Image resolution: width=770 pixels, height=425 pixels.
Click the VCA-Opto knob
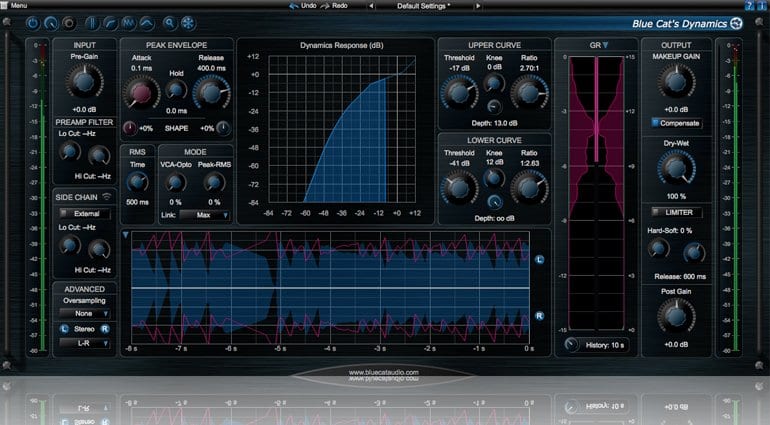point(175,183)
